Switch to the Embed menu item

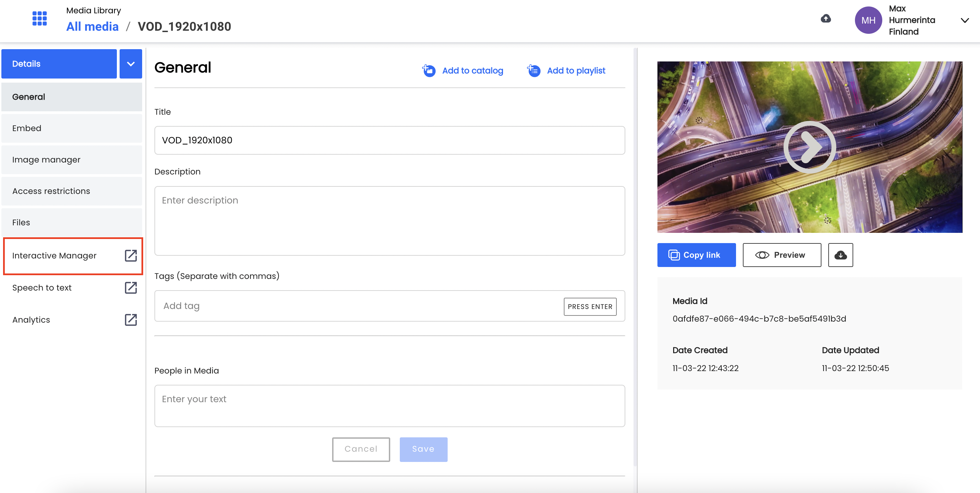[x=72, y=128]
